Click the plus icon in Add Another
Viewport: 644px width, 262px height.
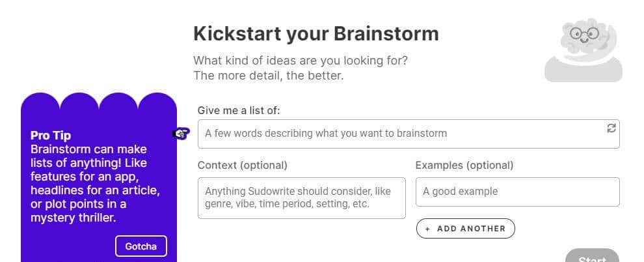pyautogui.click(x=427, y=229)
